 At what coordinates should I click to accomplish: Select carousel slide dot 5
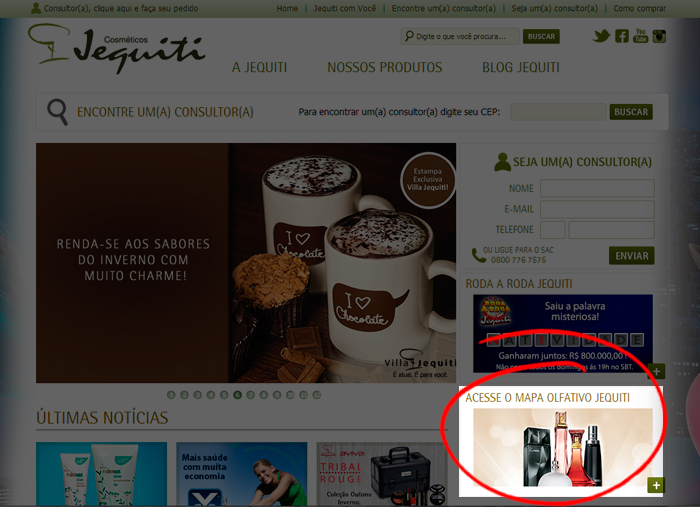click(x=224, y=395)
